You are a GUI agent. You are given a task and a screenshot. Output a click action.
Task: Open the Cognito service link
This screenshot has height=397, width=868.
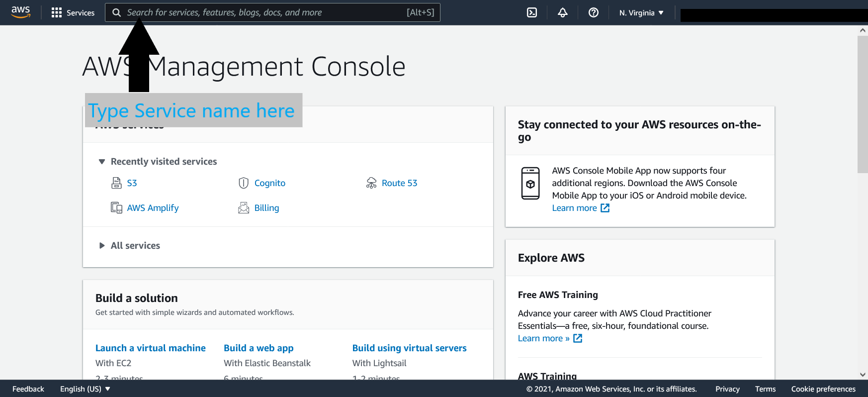tap(270, 183)
